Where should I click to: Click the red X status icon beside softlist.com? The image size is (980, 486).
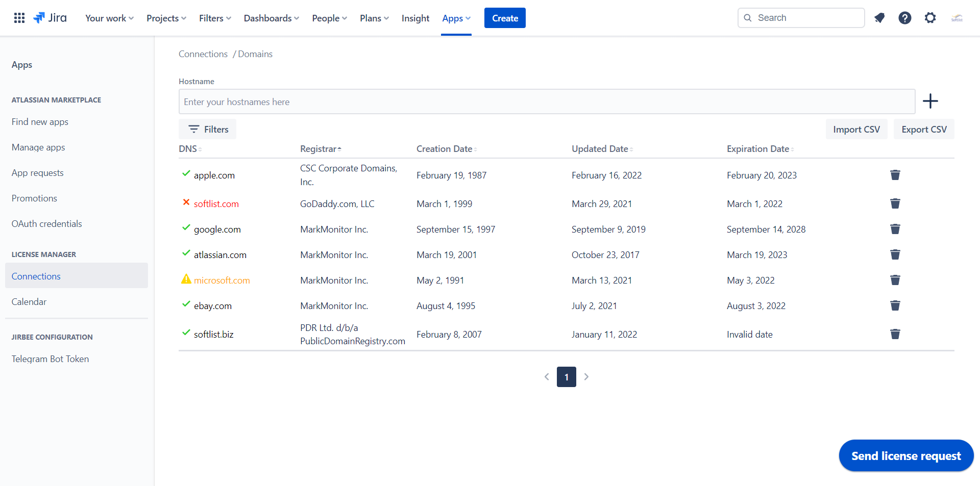pyautogui.click(x=185, y=202)
